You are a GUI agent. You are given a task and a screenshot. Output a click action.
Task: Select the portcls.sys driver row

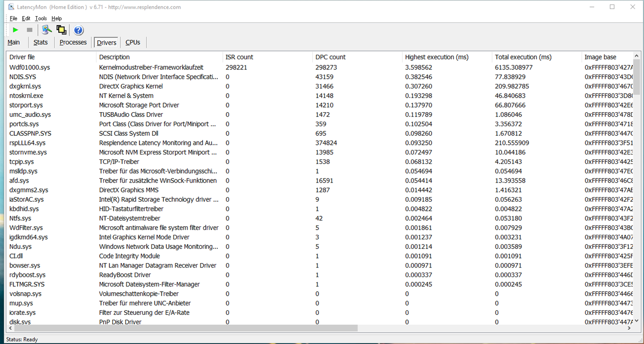click(x=319, y=124)
